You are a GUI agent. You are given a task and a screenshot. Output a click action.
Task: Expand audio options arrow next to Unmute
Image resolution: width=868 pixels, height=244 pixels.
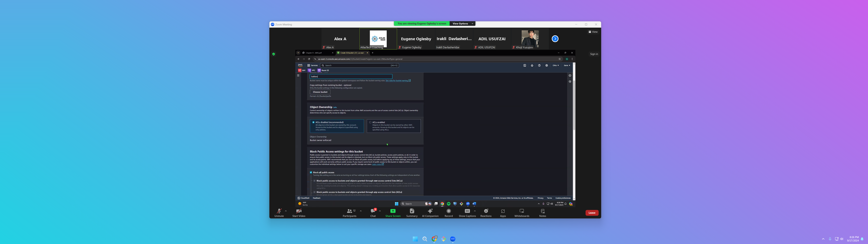286,211
